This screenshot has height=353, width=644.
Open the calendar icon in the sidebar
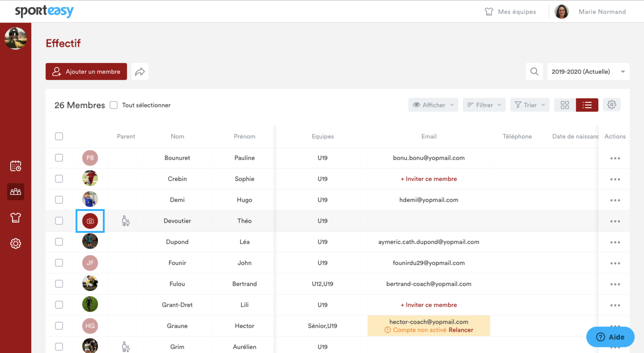pyautogui.click(x=15, y=166)
